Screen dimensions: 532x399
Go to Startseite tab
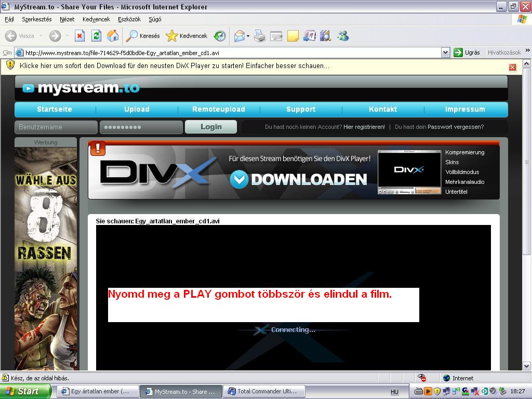[55, 109]
